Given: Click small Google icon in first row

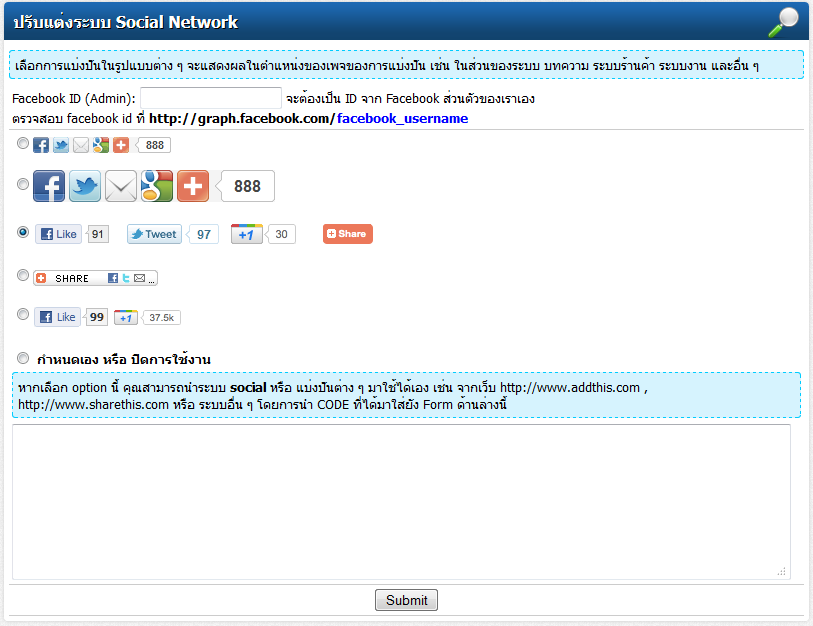Looking at the screenshot, I should (101, 145).
